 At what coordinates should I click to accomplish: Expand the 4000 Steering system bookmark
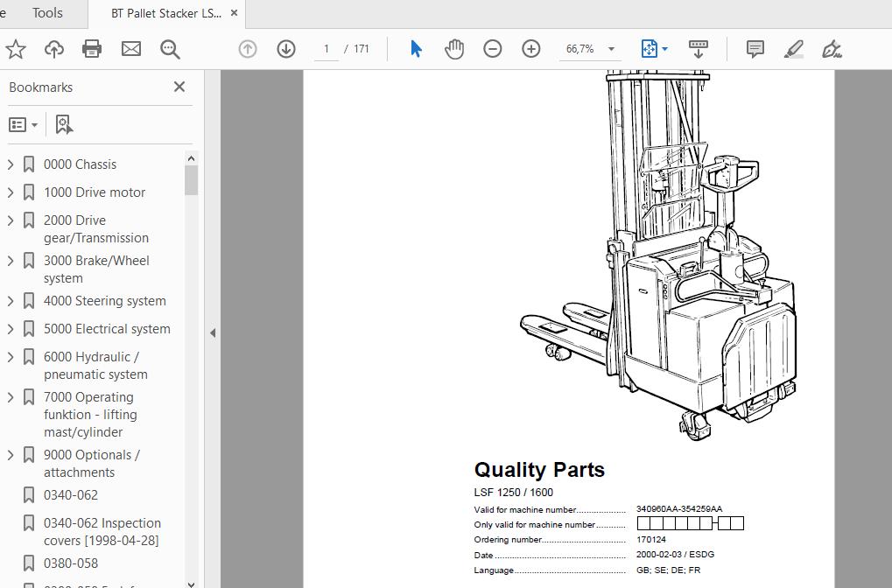11,301
